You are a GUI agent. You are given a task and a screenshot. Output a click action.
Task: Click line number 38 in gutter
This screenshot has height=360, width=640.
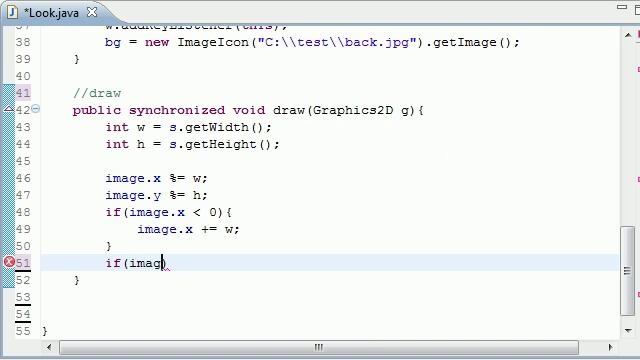[23, 42]
